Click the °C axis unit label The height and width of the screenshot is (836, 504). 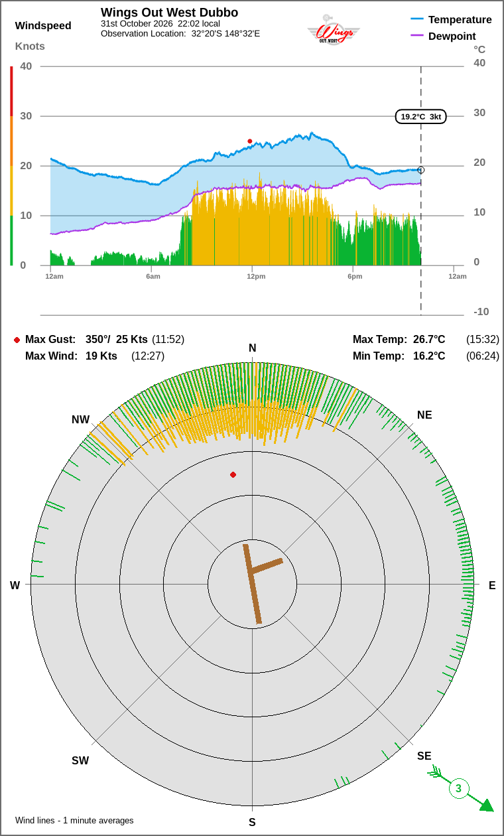click(479, 50)
